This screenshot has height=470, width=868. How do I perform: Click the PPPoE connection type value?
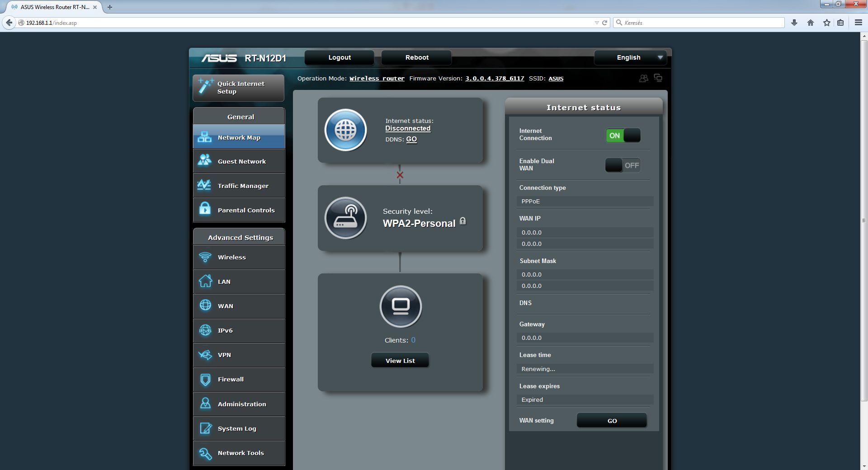click(585, 201)
